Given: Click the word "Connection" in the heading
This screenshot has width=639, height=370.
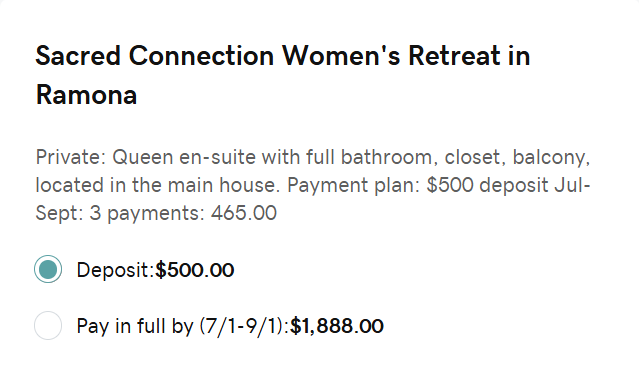Looking at the screenshot, I should click(201, 56).
